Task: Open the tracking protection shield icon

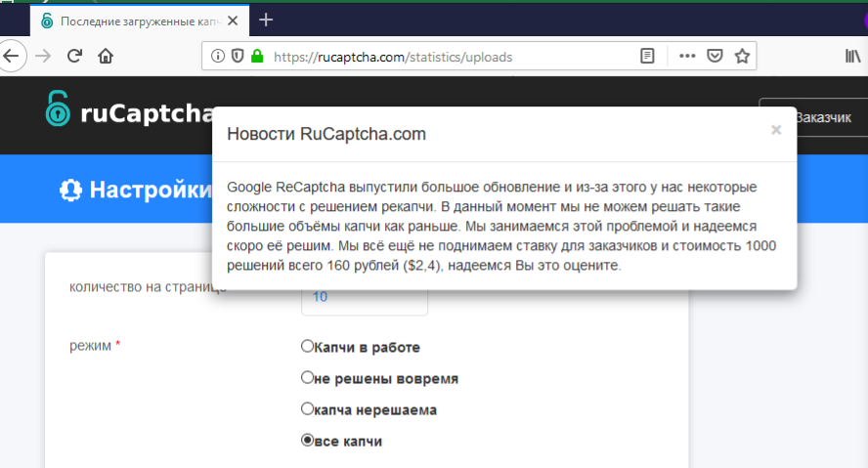Action: point(238,56)
